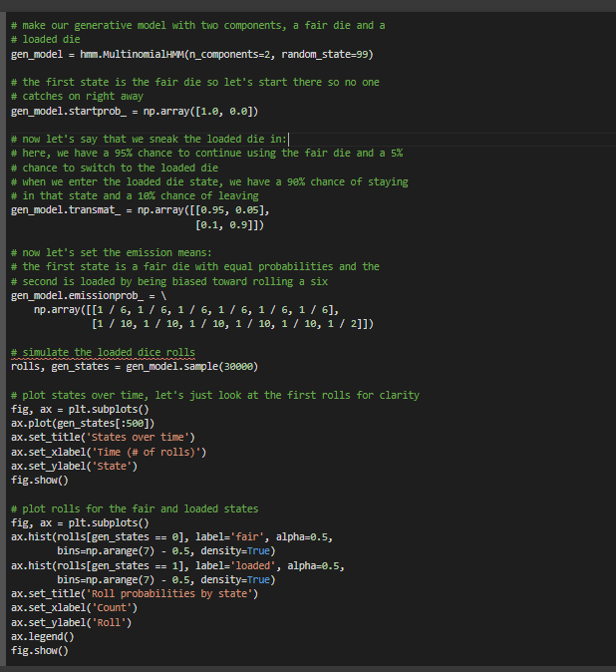The image size is (616, 672).
Task: Click the comment "# the first state is a fair die with equal probabilities"
Action: [x=195, y=267]
